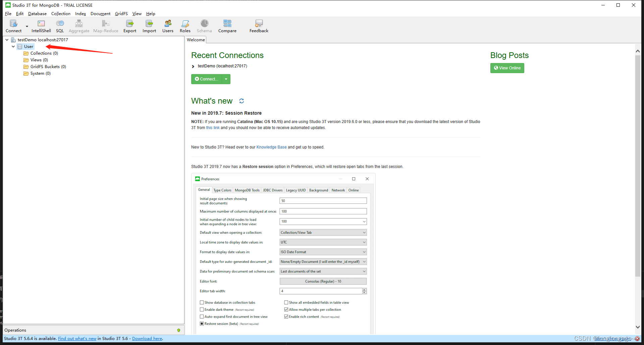Click the Studio 3T app icon in title bar

coord(8,5)
